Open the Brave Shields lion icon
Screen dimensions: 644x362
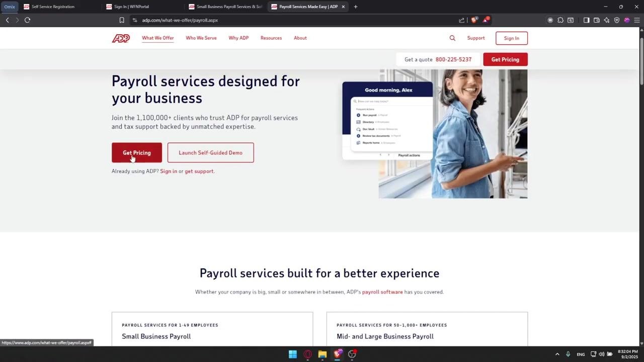474,20
